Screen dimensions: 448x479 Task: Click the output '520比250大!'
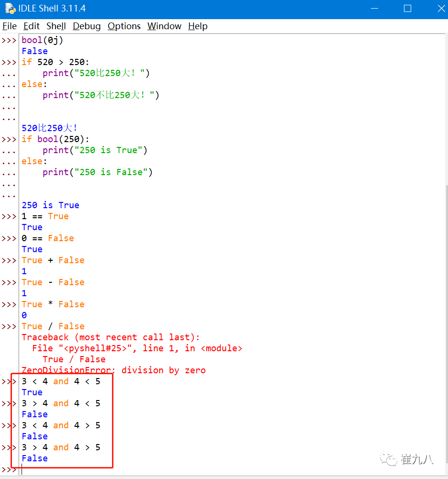(49, 128)
